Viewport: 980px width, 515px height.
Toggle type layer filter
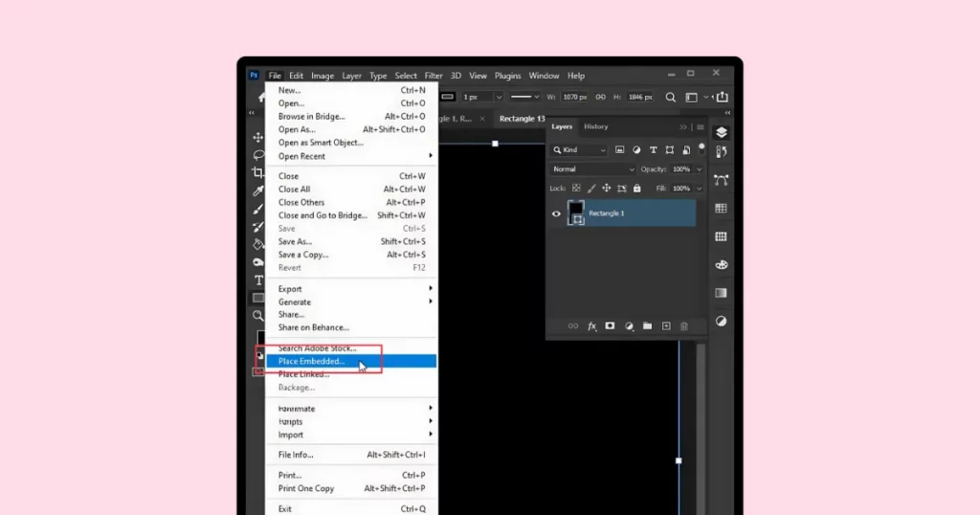point(653,150)
